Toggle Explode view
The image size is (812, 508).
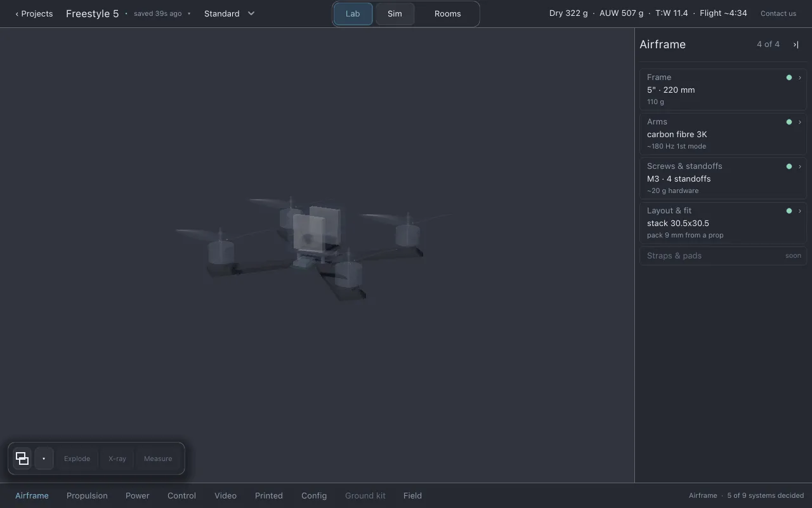77,458
